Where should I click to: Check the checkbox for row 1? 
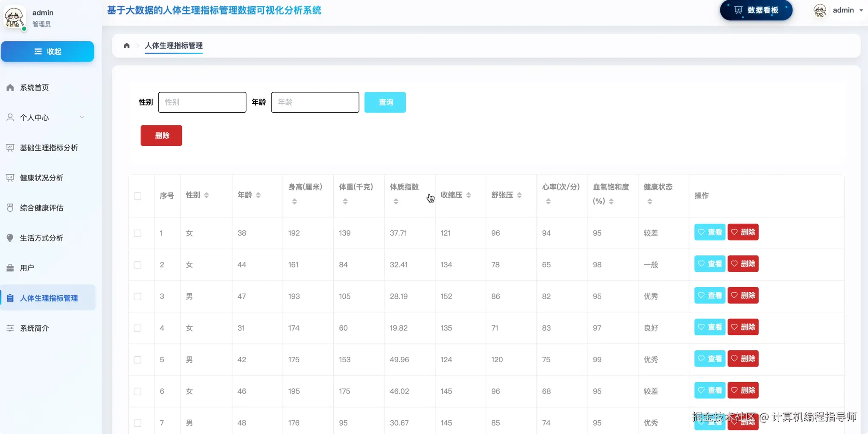[x=137, y=233]
